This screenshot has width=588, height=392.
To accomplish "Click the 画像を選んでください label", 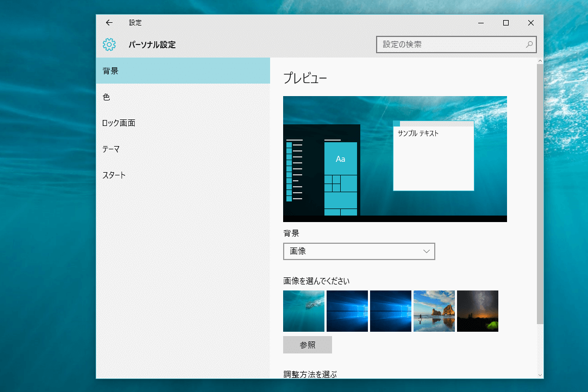I will [316, 281].
